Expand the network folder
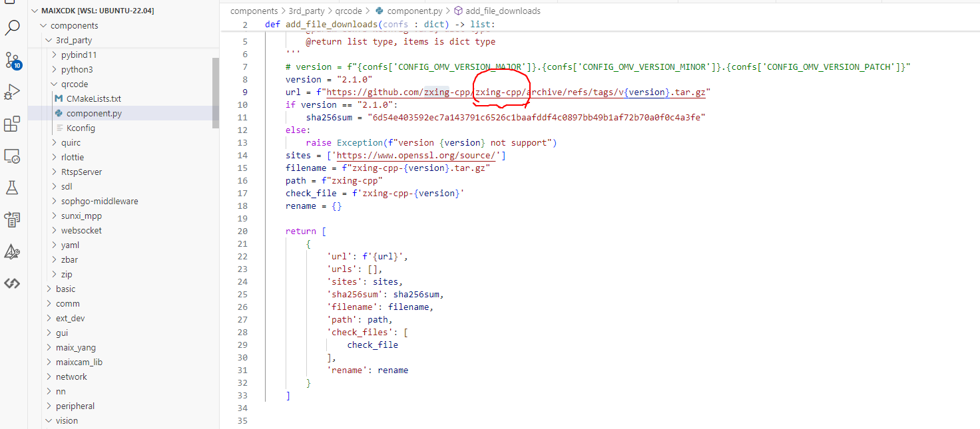Image resolution: width=980 pixels, height=429 pixels. [49, 376]
